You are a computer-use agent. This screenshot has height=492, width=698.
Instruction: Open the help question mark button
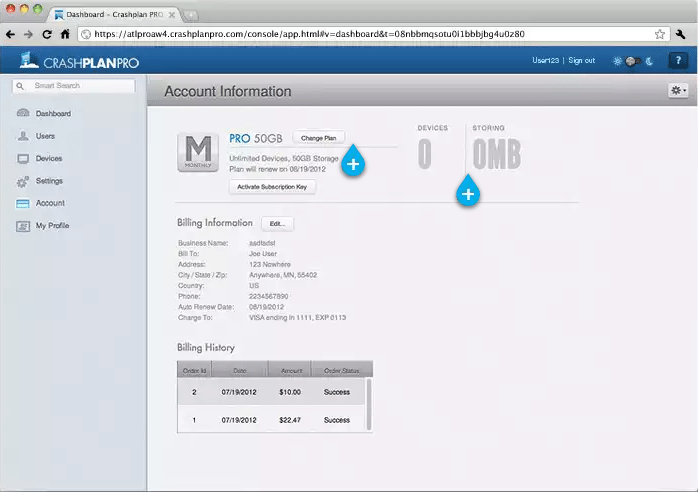pos(678,61)
